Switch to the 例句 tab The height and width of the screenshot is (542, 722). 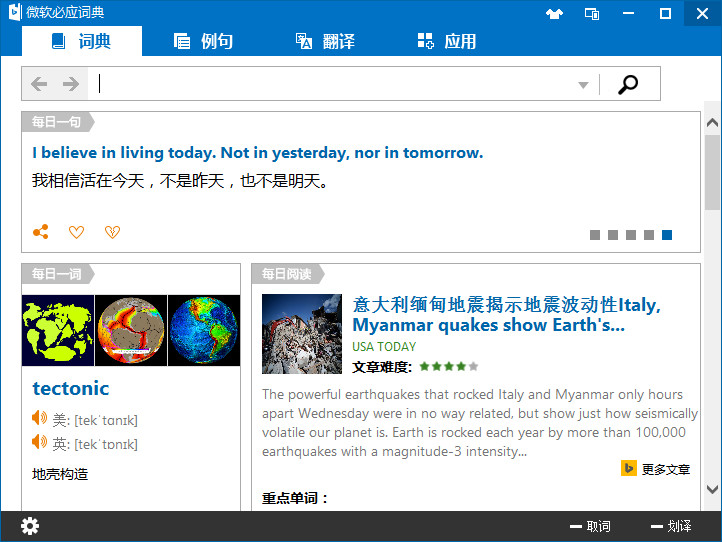tap(203, 41)
